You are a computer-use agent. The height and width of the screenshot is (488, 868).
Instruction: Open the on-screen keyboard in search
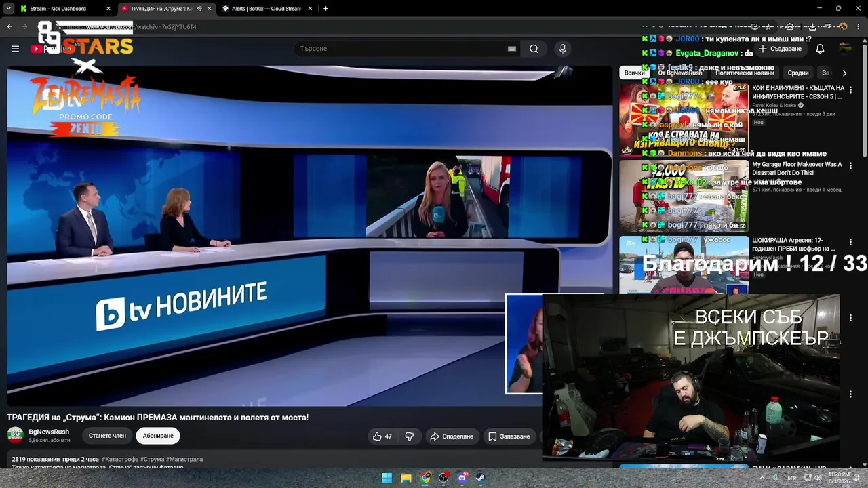(x=512, y=49)
